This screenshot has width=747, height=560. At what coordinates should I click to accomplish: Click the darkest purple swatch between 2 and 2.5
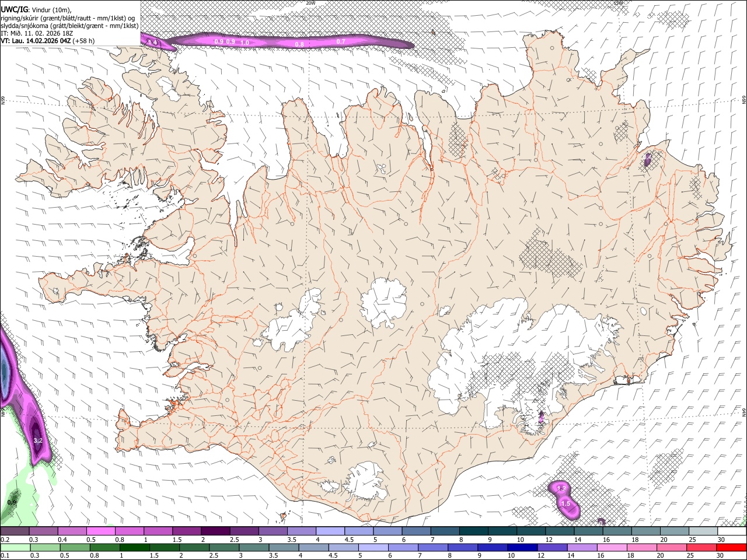pos(215,531)
